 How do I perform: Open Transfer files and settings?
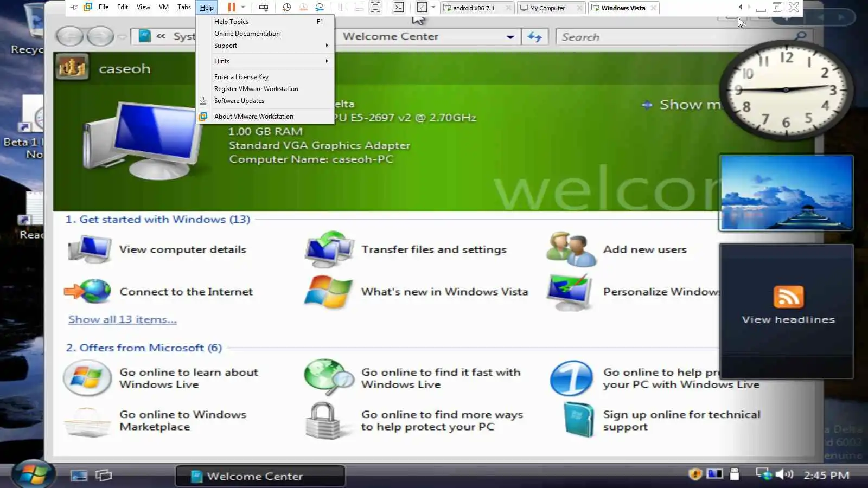point(434,249)
